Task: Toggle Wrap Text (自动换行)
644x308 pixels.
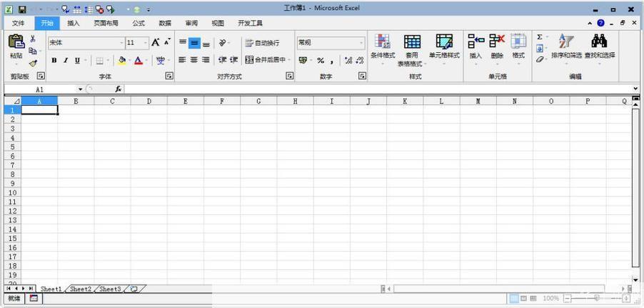Action: (x=262, y=43)
